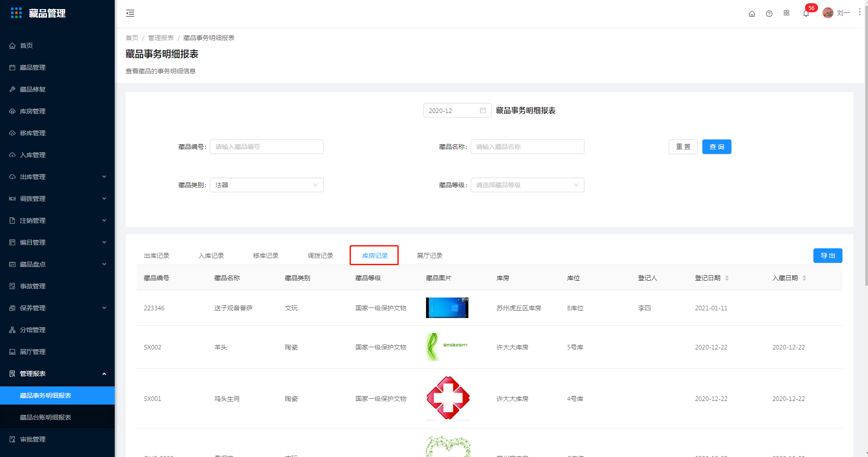Click 入库管理 cloud icon

(12, 155)
